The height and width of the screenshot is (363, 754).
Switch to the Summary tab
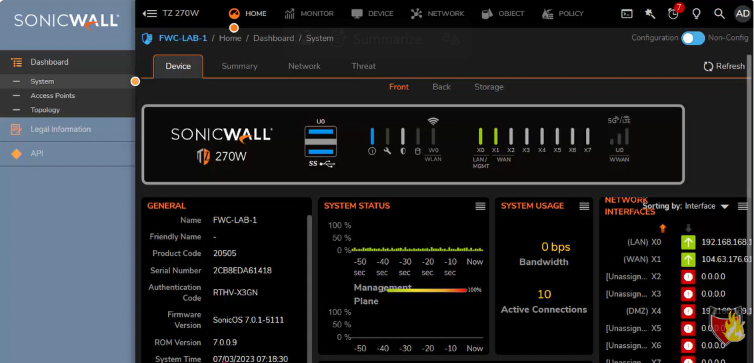click(239, 66)
